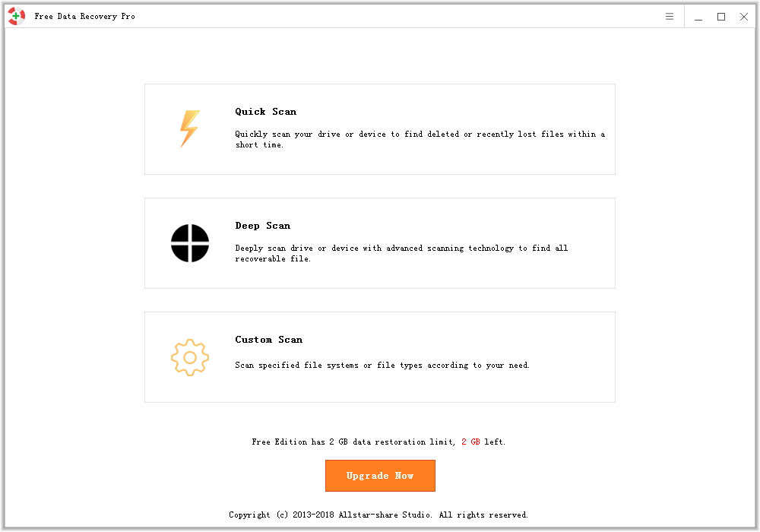Click the Quick Scan description text
Screen dimensions: 760x532
[x=420, y=140]
